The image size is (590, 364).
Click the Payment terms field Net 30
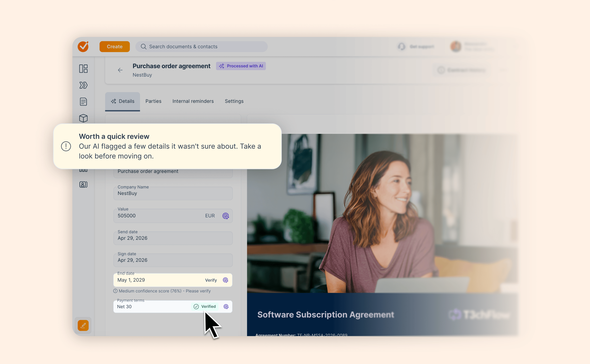click(x=173, y=306)
